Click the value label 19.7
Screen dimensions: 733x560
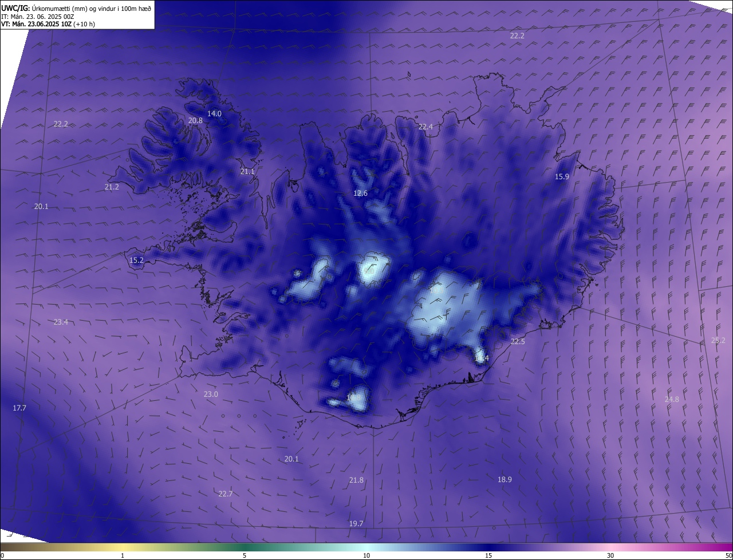click(356, 523)
